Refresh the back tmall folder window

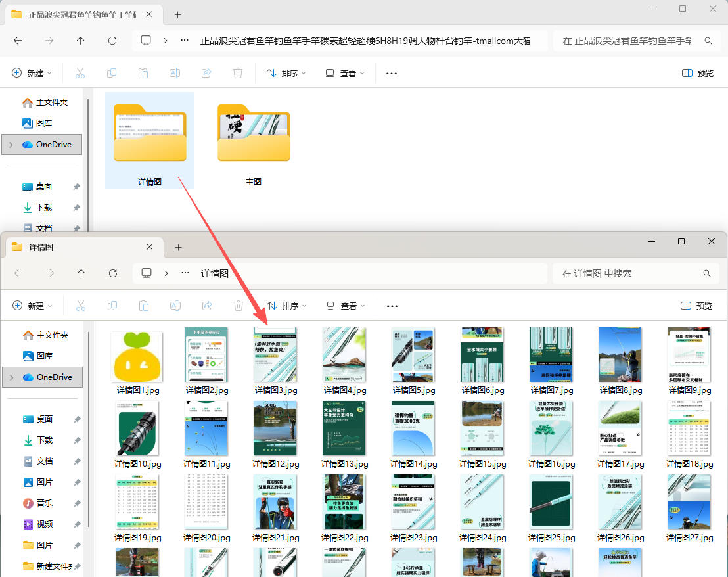pyautogui.click(x=112, y=41)
